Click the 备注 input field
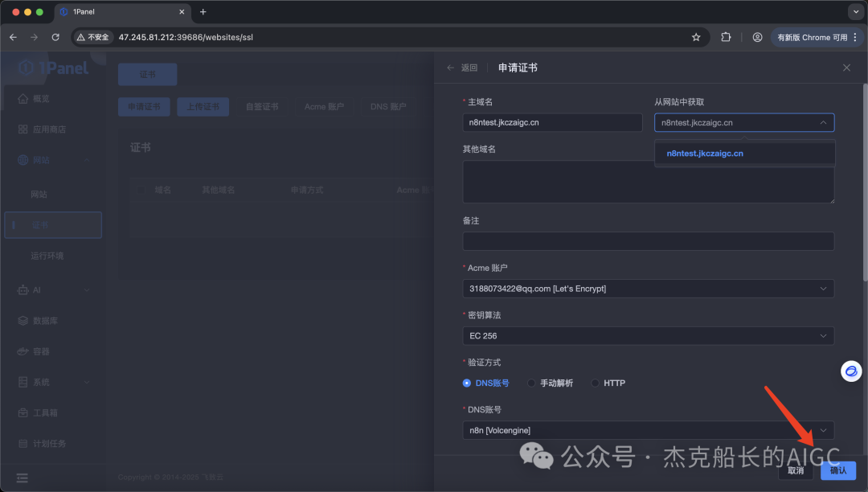Screen dimensions: 868x492 (x=649, y=241)
